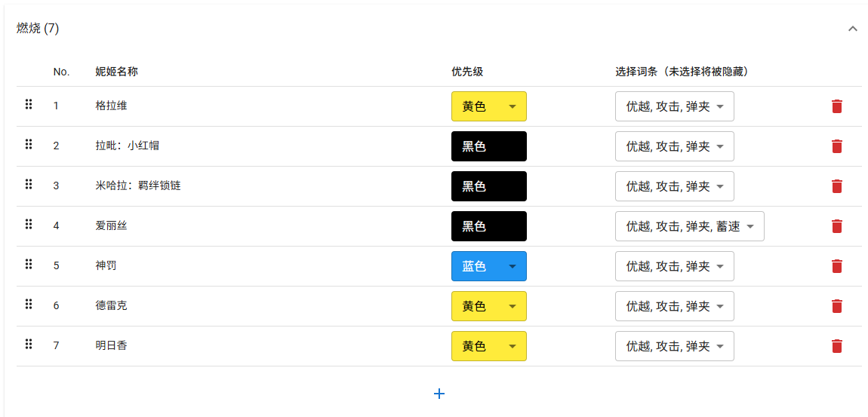The width and height of the screenshot is (868, 417).
Task: Click black priority box for 米哈拉：羁绊锁链
Action: tap(488, 186)
